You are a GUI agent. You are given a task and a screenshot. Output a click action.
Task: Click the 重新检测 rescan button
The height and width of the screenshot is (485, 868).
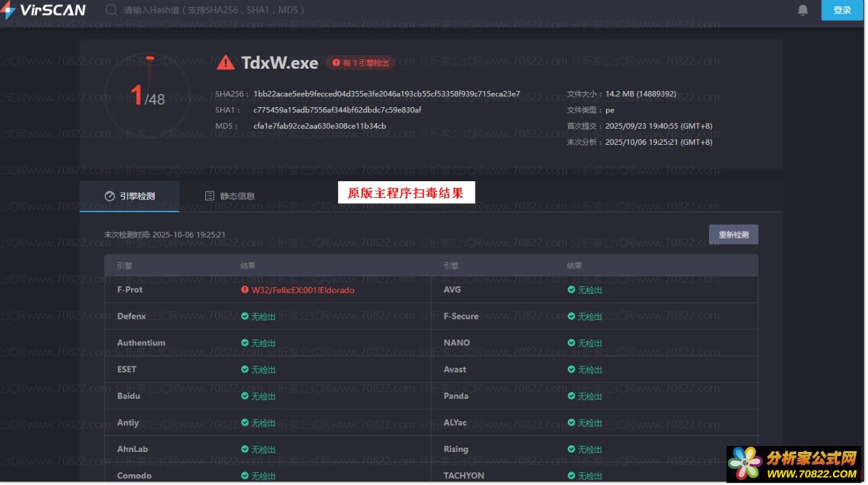click(x=733, y=234)
